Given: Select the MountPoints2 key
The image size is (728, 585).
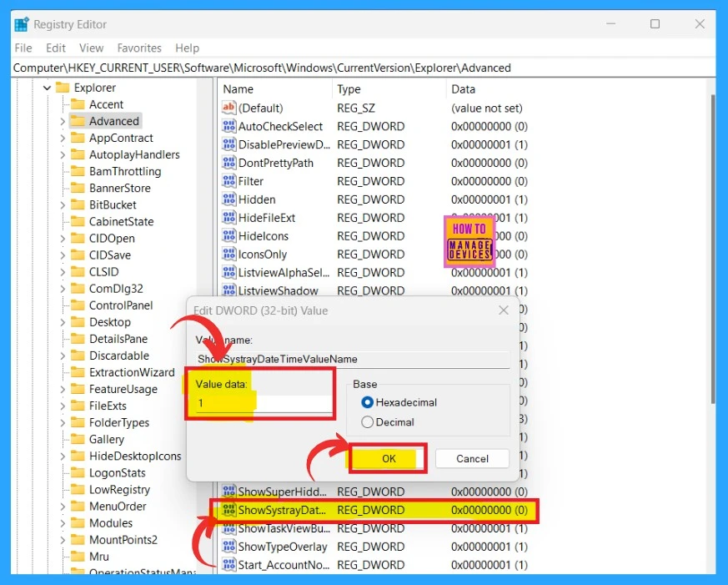Looking at the screenshot, I should coord(123,539).
